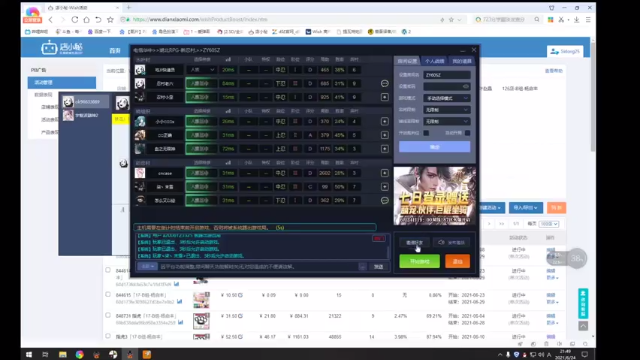This screenshot has height=360, width=640.
Task: Open the browser home icon
Action: 87,20
